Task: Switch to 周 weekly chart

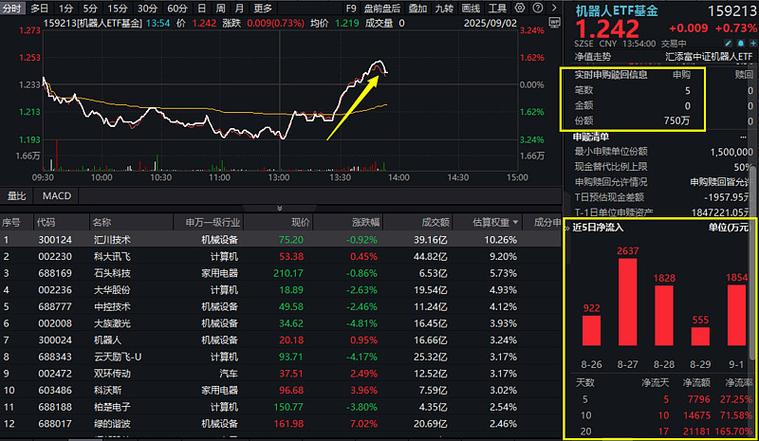Action: tap(220, 8)
